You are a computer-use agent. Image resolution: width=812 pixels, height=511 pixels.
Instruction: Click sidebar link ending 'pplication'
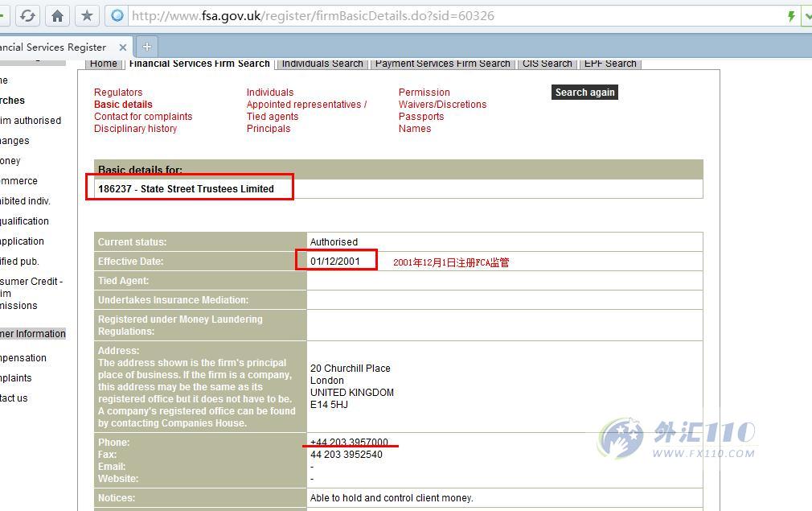[22, 241]
